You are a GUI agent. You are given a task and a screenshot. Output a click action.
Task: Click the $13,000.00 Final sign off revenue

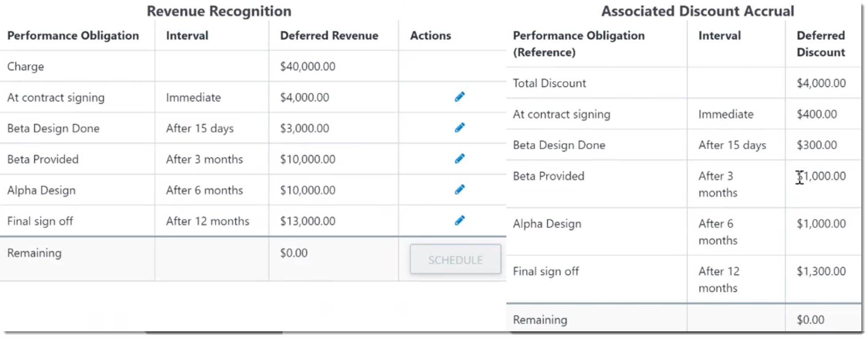(x=307, y=221)
